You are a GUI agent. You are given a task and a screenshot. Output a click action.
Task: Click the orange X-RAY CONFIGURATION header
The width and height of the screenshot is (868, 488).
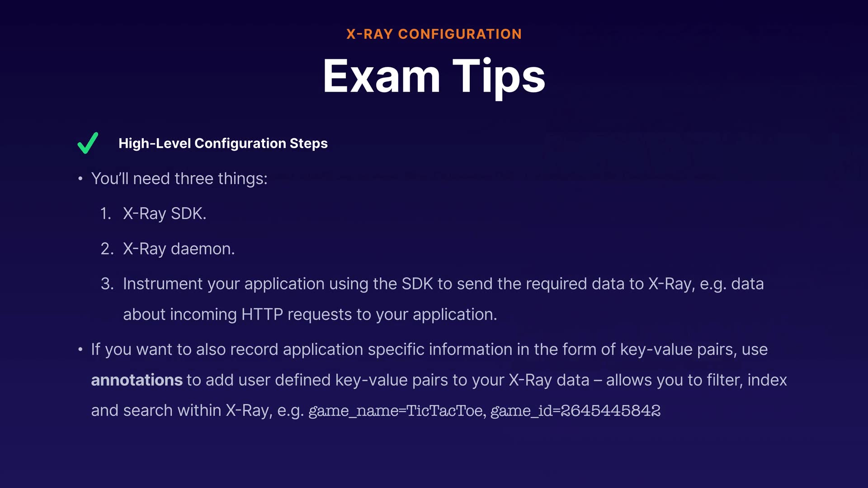coord(434,34)
